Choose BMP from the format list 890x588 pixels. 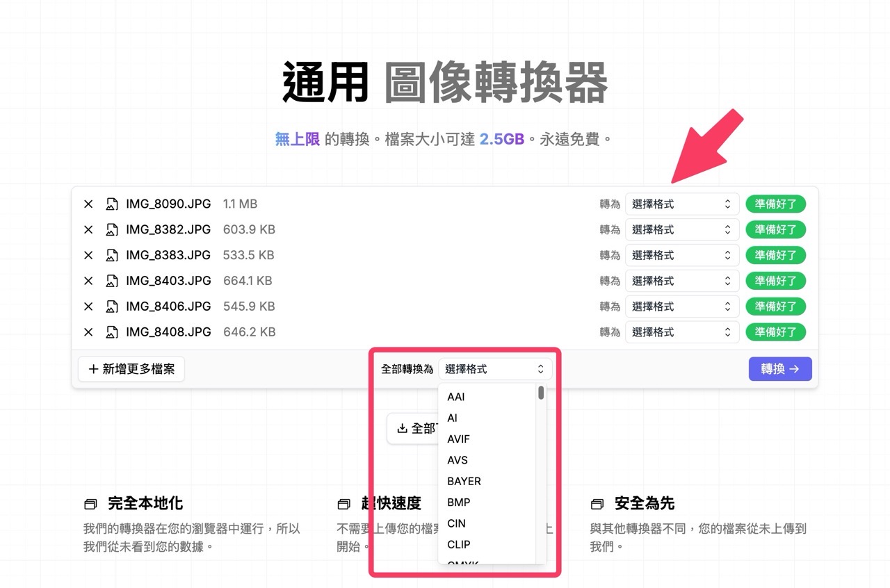point(487,502)
